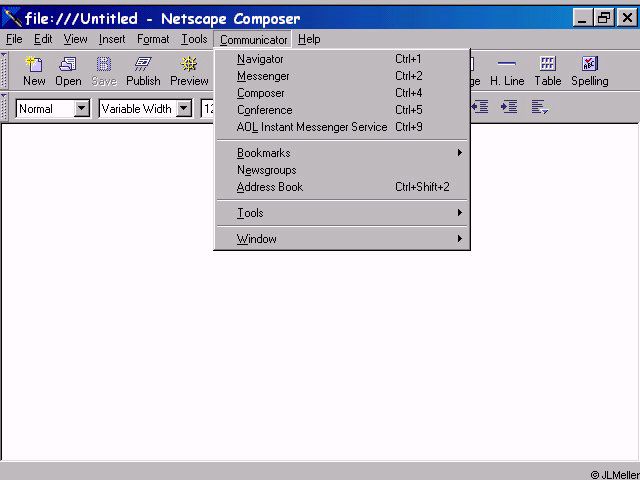The image size is (640, 480).
Task: Open the Tools menu in the menu bar
Action: (194, 39)
